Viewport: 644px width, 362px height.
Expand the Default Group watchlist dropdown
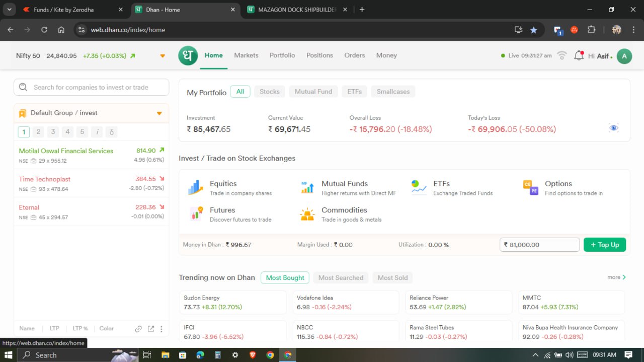tap(159, 113)
